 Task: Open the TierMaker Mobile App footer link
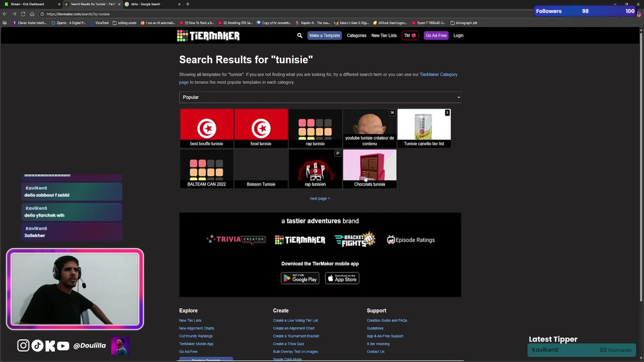point(196,344)
